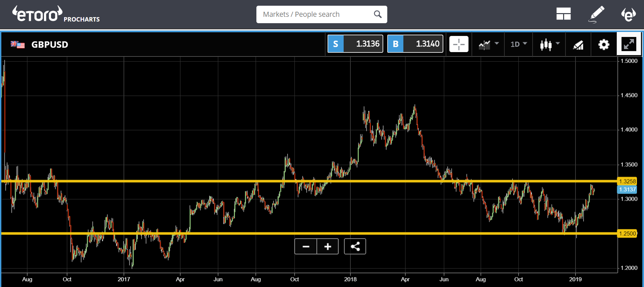Click the eToro ProCharts logo
644x287 pixels.
pos(56,14)
